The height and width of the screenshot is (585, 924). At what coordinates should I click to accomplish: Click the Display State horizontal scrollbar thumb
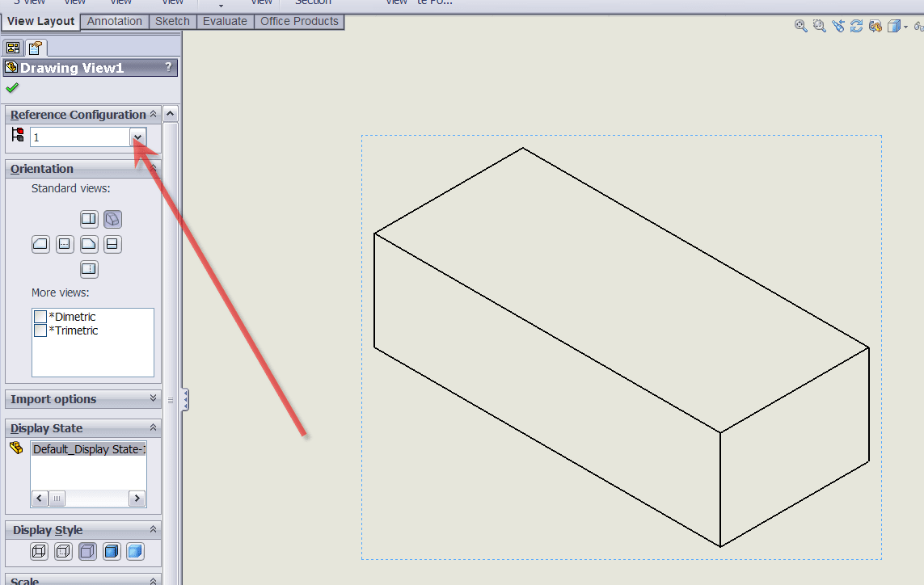57,499
